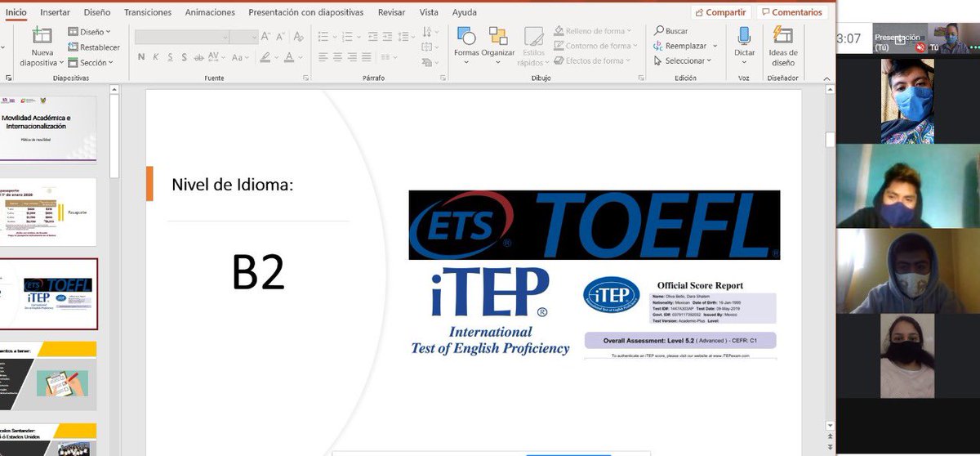Click the bullets list icon
The width and height of the screenshot is (980, 456).
pos(323,36)
